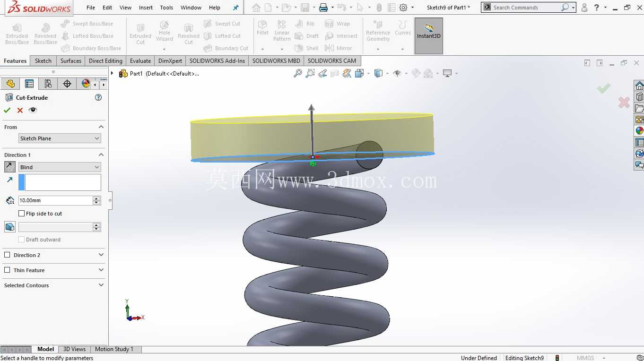Image resolution: width=644 pixels, height=361 pixels.
Task: Open the Search Commands dropdown arrow
Action: point(573,8)
